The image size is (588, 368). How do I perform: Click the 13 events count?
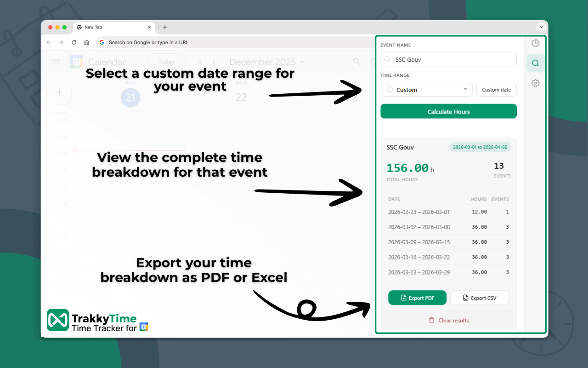pos(499,166)
